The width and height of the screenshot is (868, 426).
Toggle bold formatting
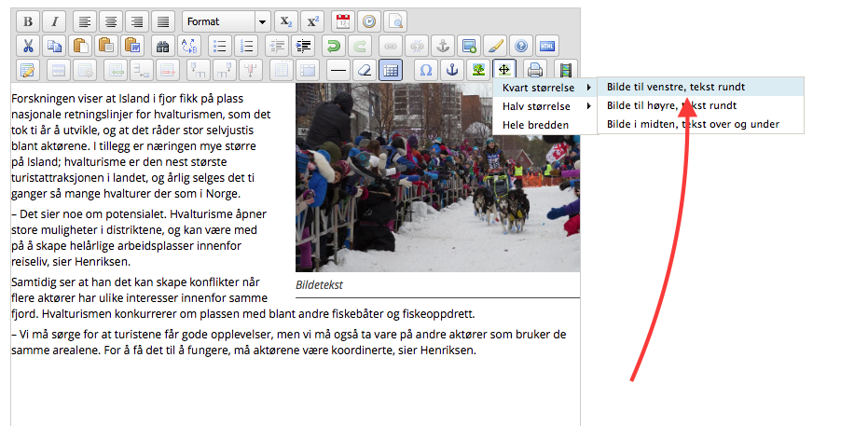point(28,21)
